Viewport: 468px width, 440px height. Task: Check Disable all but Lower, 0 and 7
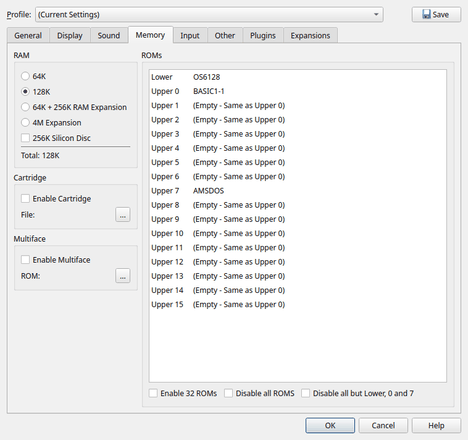[357, 393]
